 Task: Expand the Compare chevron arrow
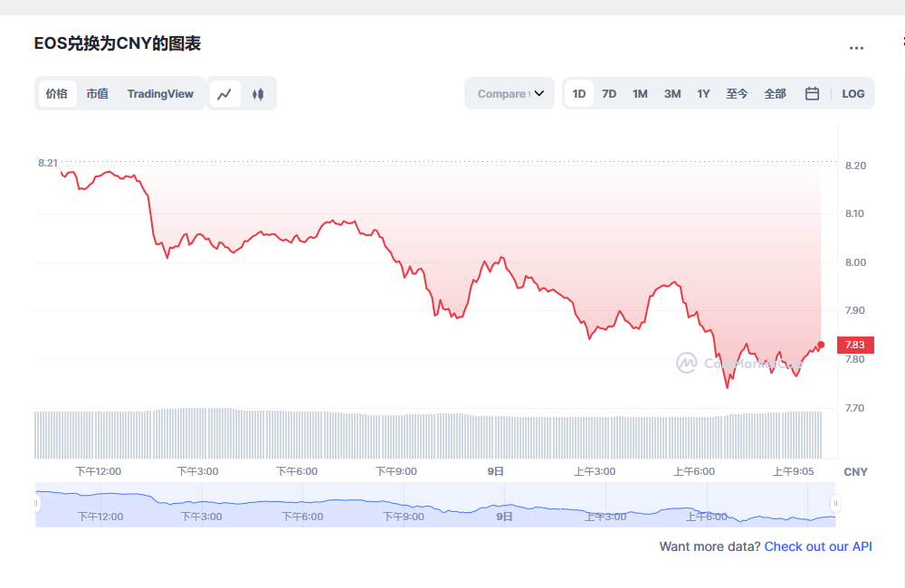click(540, 93)
